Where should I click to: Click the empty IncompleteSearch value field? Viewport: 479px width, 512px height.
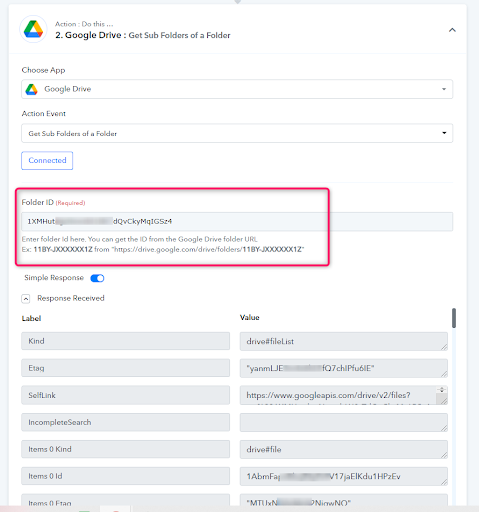click(343, 422)
